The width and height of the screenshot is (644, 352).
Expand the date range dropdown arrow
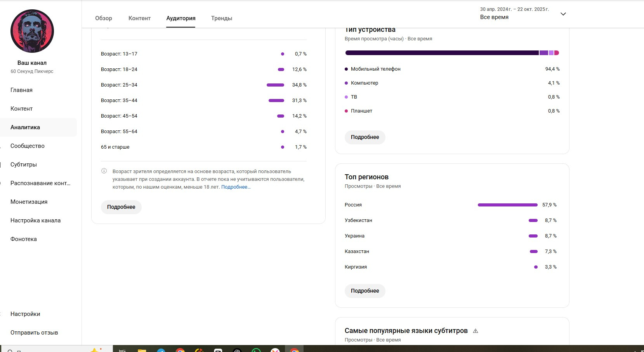[x=563, y=14]
